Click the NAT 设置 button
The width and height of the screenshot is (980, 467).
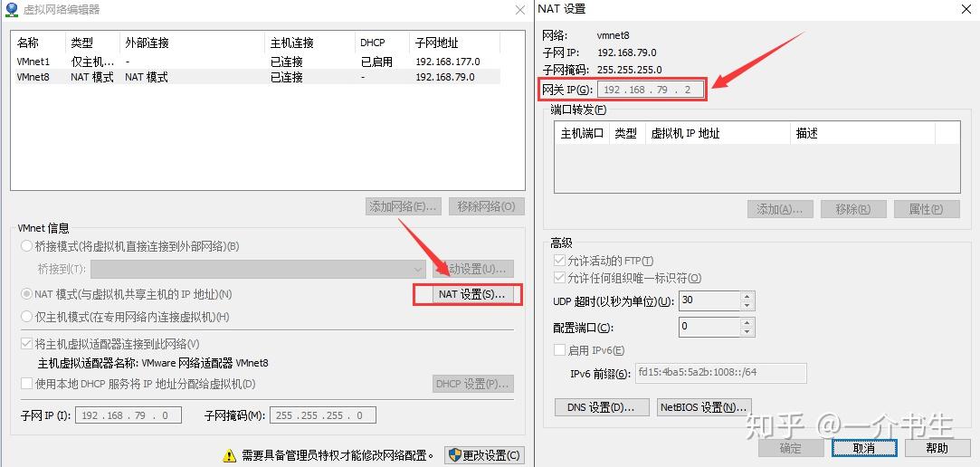[467, 294]
